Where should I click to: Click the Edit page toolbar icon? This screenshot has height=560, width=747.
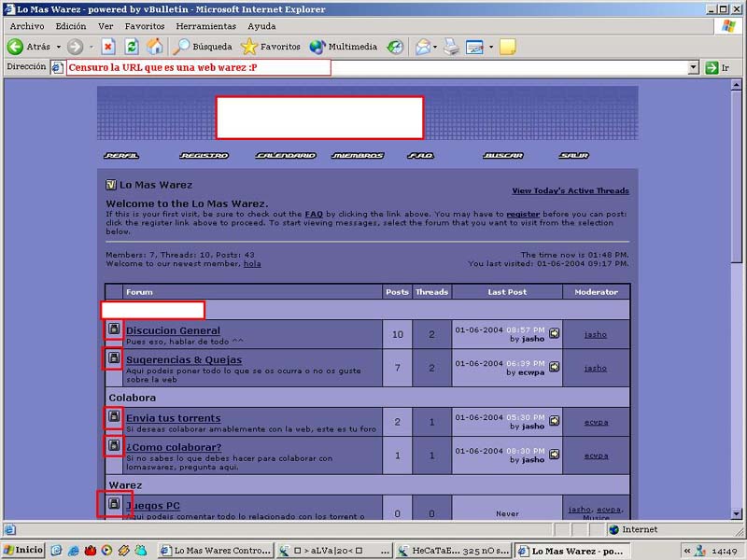pyautogui.click(x=474, y=47)
